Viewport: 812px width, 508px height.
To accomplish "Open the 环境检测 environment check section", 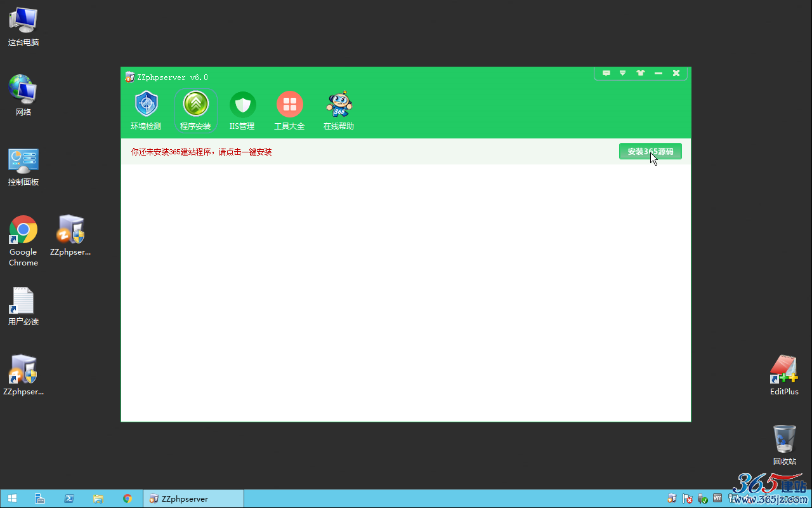I will [146, 111].
